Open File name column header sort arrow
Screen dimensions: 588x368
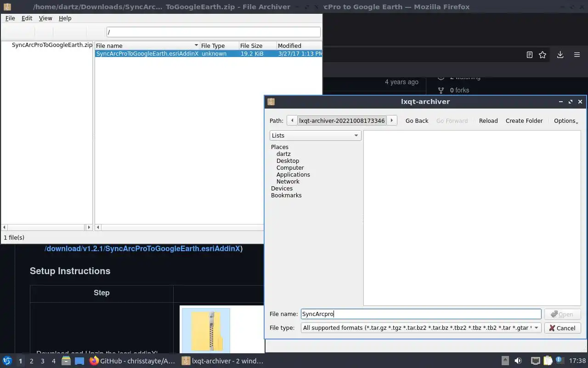coord(196,46)
